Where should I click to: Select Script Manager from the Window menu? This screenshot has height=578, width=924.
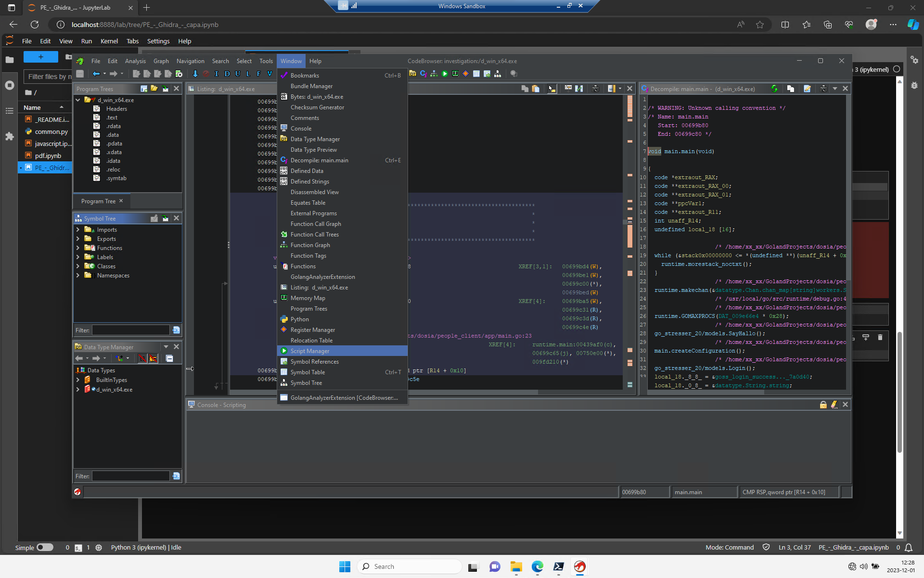[x=310, y=351]
